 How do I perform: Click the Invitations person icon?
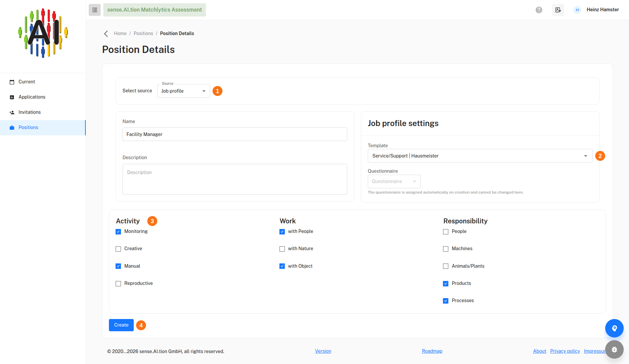coord(12,113)
